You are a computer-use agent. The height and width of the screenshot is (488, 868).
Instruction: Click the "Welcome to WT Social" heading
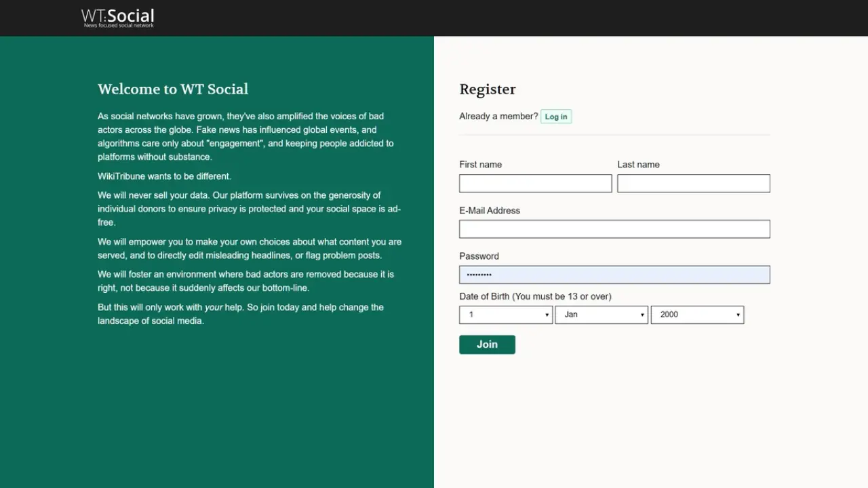click(x=173, y=89)
